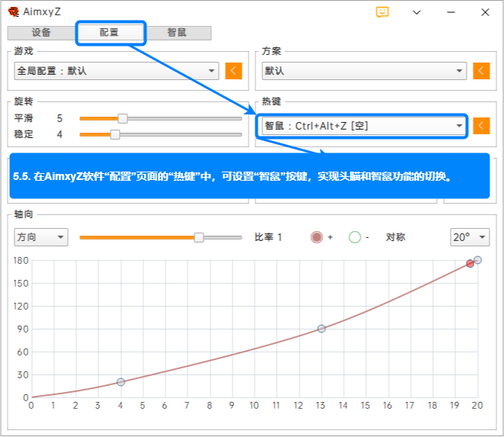Click the 平滑 slider handle
Screen dimensions: 504x437
click(123, 118)
